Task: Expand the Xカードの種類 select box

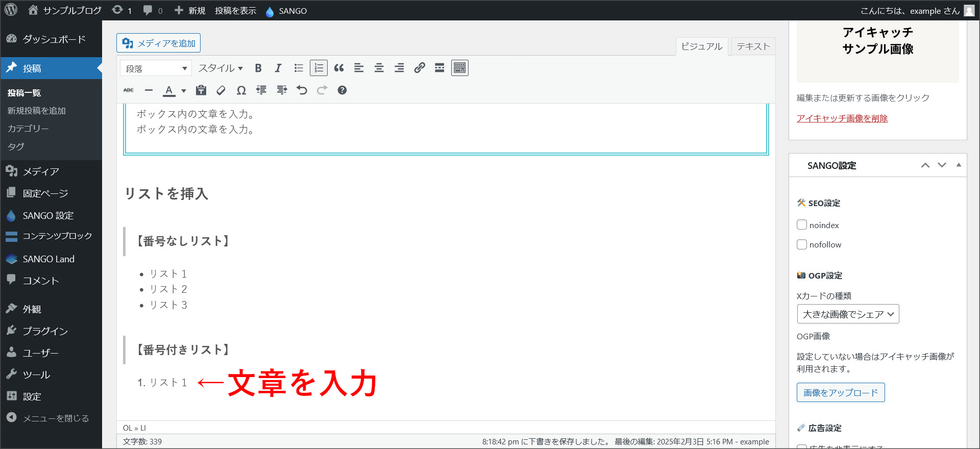Action: (848, 314)
